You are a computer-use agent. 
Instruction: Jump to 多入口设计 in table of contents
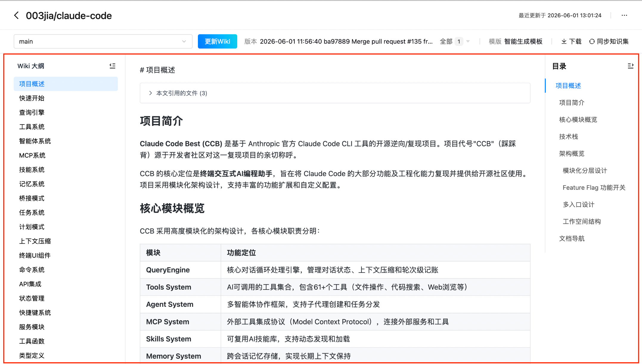(x=578, y=205)
